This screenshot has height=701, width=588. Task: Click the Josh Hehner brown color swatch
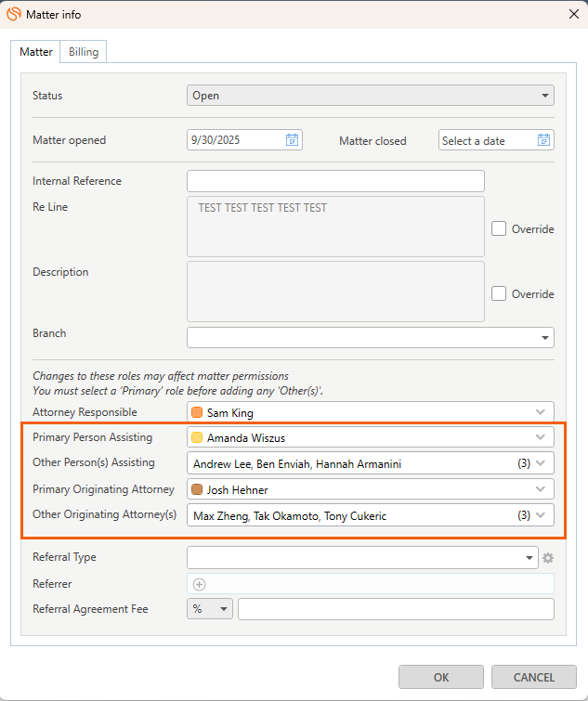pos(197,489)
